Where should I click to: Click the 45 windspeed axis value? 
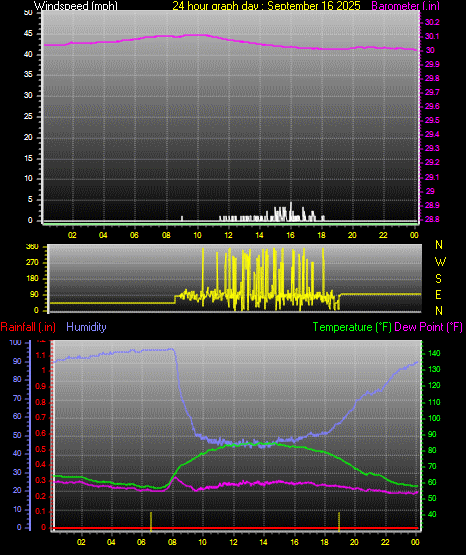click(x=28, y=34)
